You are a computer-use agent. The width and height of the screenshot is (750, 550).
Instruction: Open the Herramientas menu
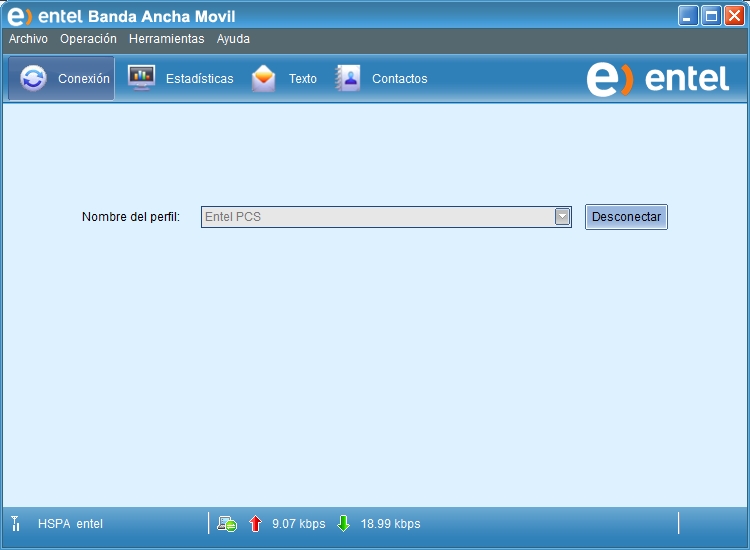tap(166, 39)
